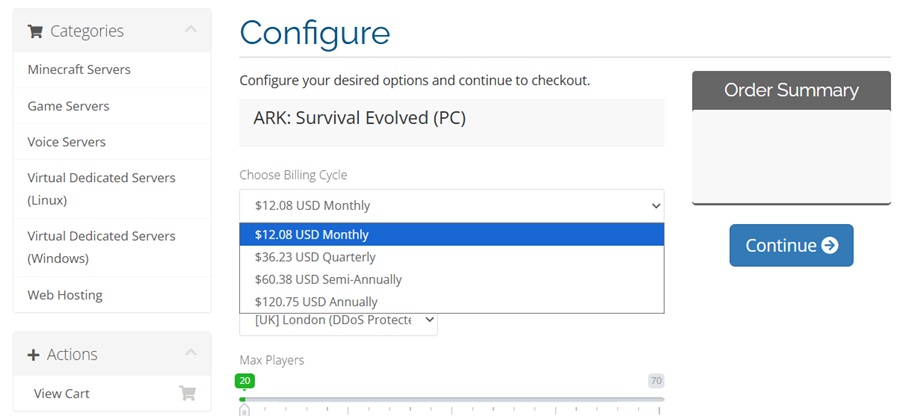The image size is (900, 416).
Task: Click the Configure page heading
Action: [x=315, y=33]
